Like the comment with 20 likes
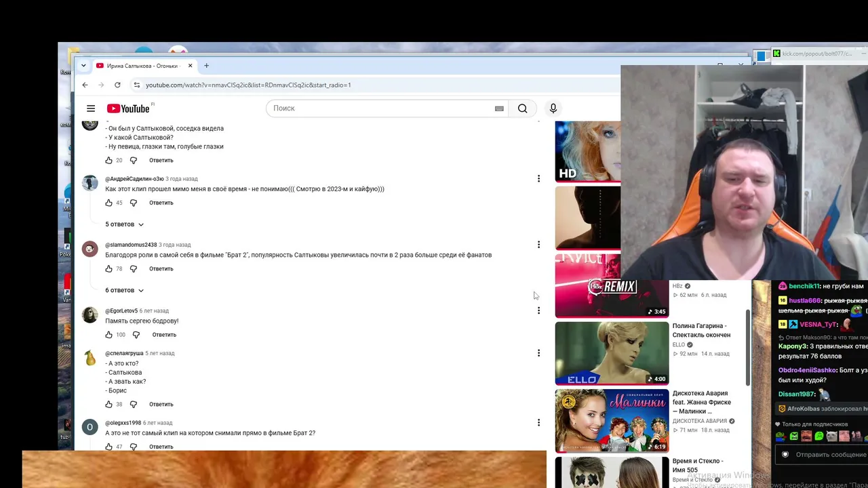 click(108, 161)
